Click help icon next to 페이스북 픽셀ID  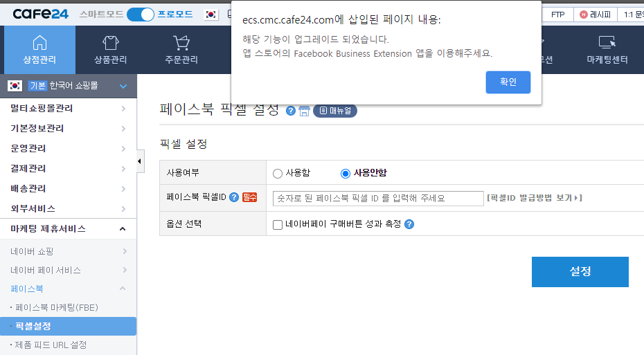point(234,197)
